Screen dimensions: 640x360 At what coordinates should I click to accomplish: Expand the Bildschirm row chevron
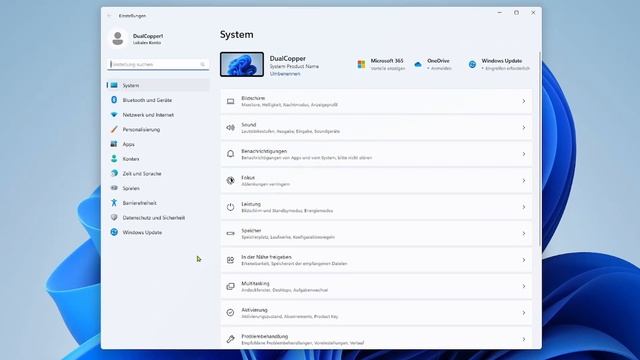[524, 101]
